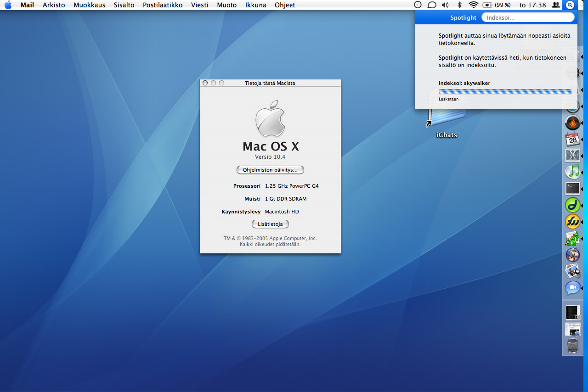The height and width of the screenshot is (392, 588).
Task: Open the Muoto menu
Action: pos(227,5)
